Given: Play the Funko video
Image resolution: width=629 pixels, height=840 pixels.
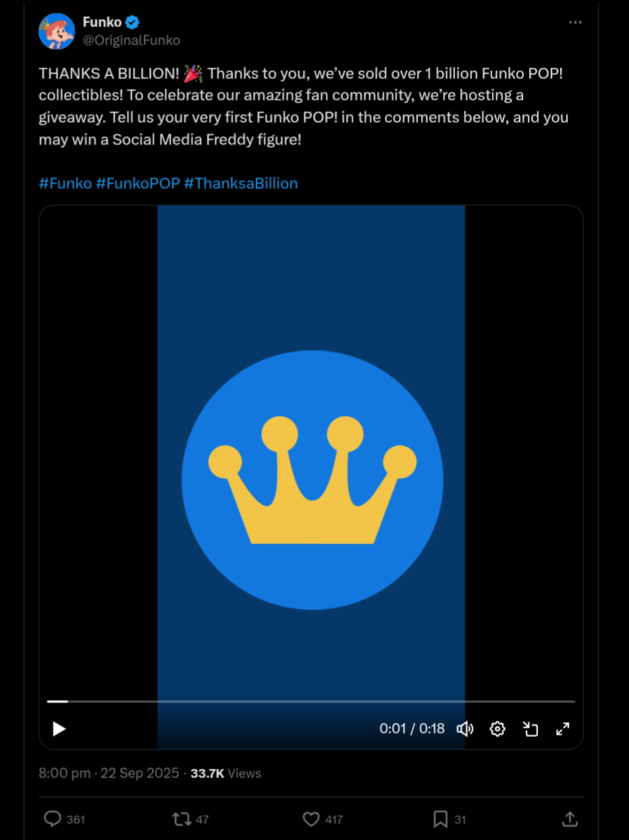Looking at the screenshot, I should point(59,729).
